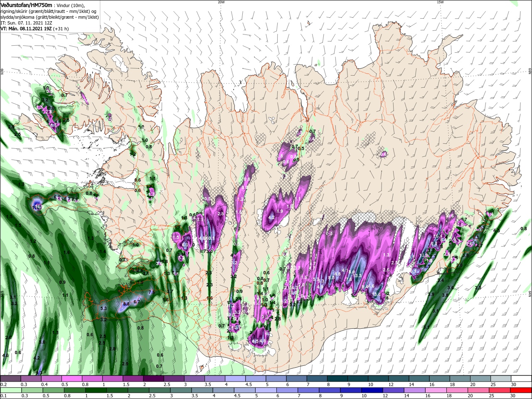Click the 15W longitude label at top

pos(440,2)
